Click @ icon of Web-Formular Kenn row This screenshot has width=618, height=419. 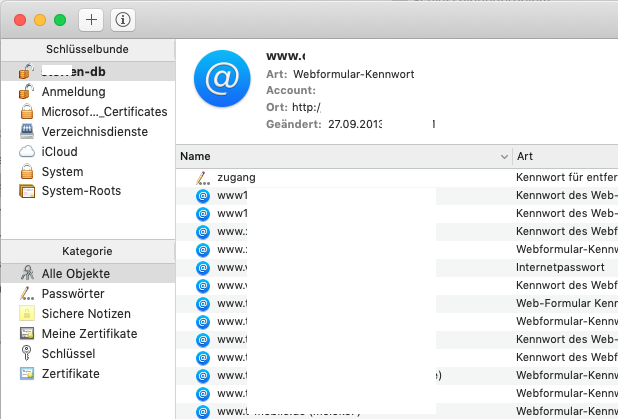click(203, 304)
